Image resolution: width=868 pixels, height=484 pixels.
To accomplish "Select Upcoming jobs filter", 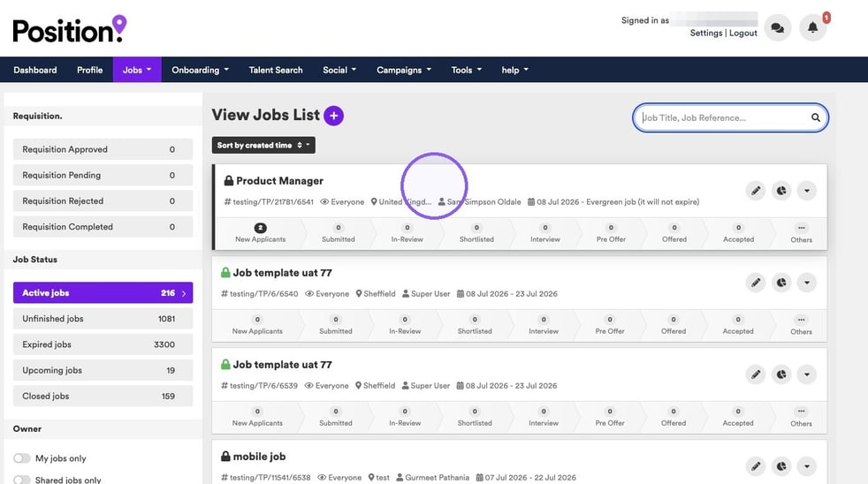I will (103, 370).
